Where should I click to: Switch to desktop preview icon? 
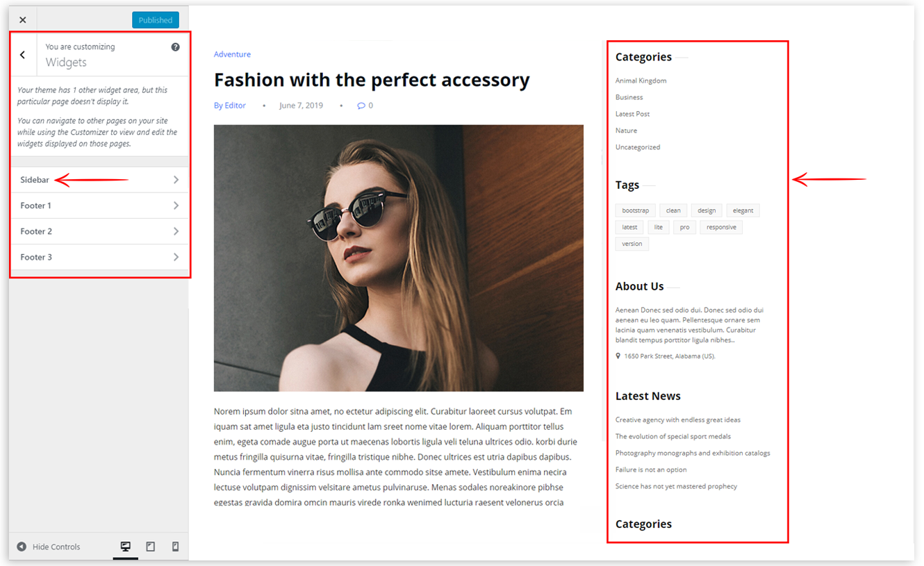coord(126,547)
